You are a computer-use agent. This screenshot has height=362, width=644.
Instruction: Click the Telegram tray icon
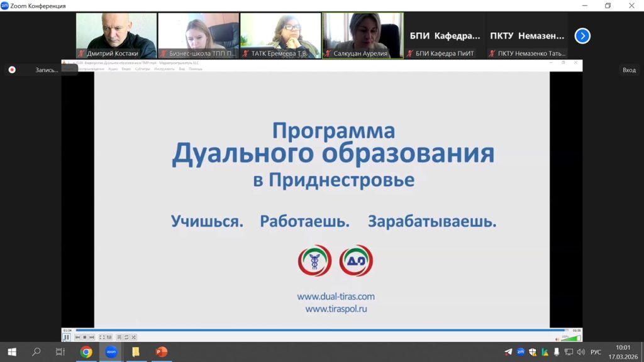point(508,352)
